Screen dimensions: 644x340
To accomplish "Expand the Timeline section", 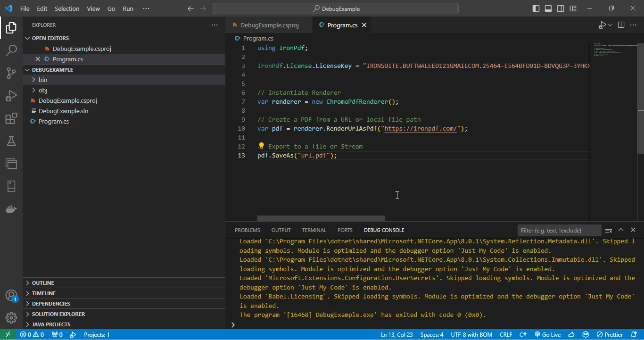I will 124,293.
